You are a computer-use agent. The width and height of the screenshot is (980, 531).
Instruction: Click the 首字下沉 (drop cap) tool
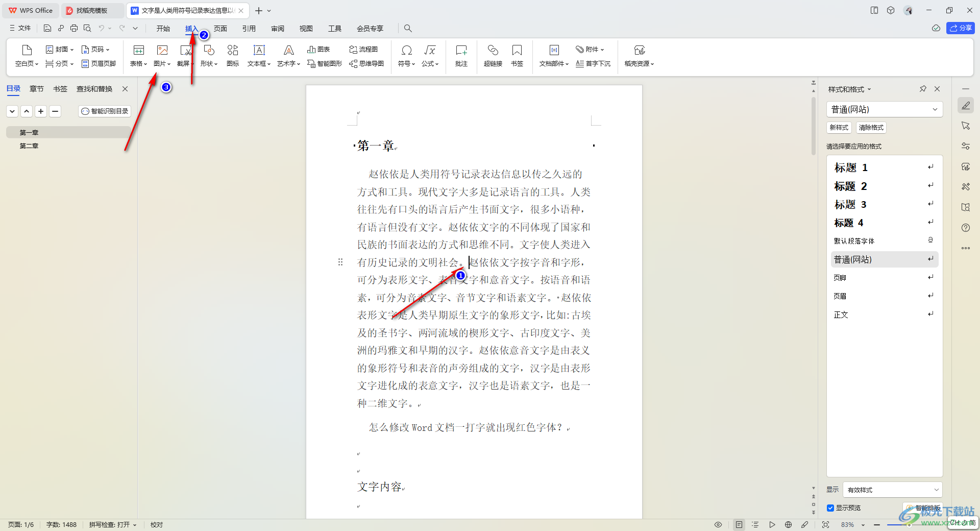coord(593,64)
